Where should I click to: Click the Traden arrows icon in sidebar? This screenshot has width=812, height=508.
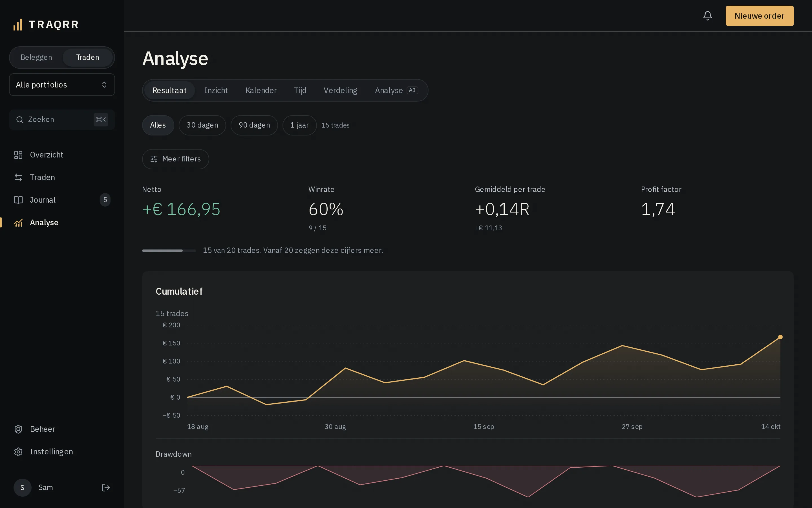(x=18, y=178)
